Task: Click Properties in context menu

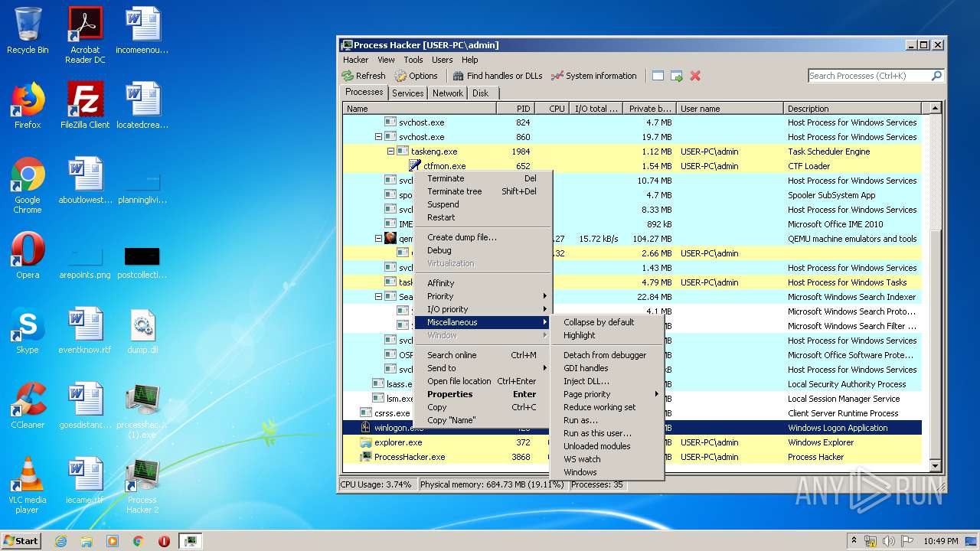Action: (x=482, y=394)
